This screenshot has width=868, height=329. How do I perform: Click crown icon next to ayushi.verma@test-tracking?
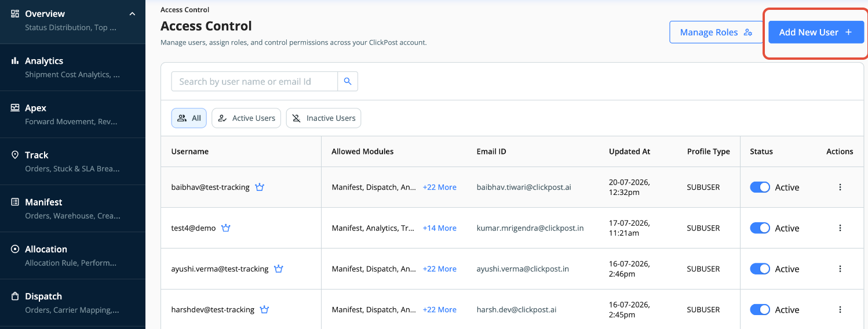(x=279, y=268)
